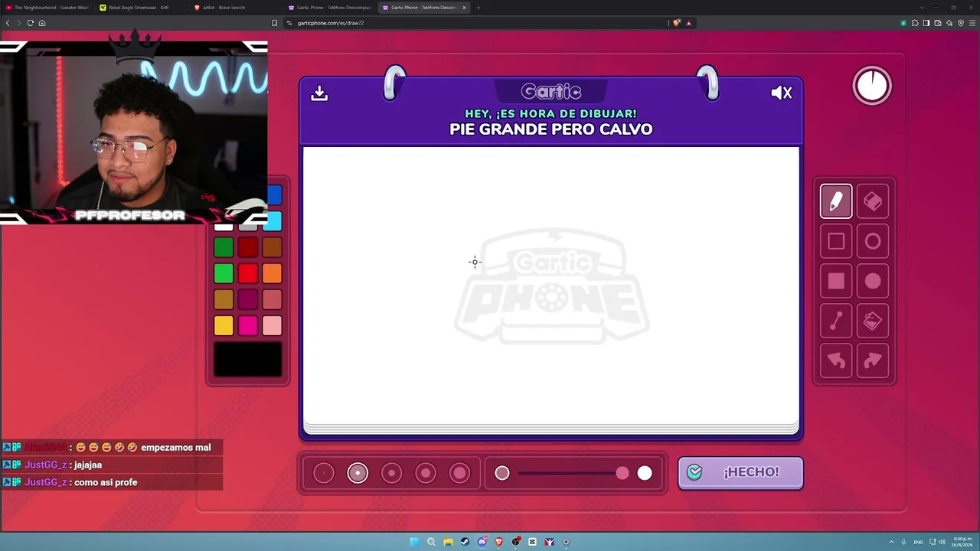The height and width of the screenshot is (551, 980).
Task: Go to the browser home page
Action: (x=42, y=23)
